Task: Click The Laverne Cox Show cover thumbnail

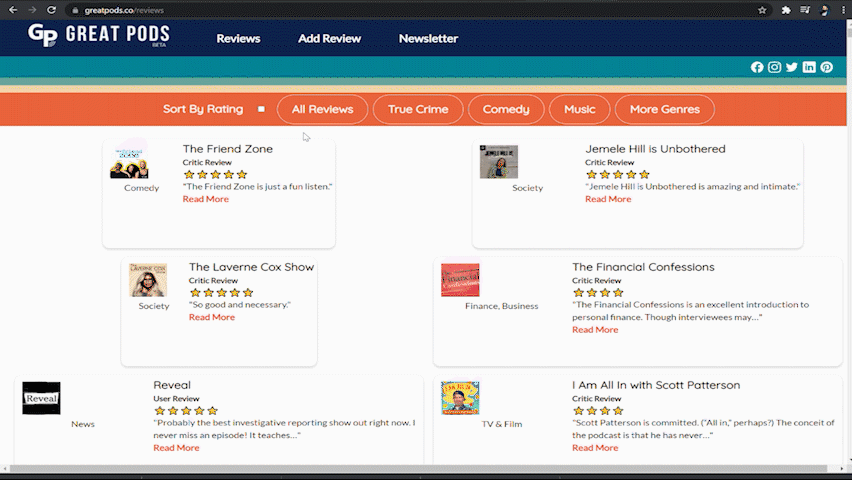Action: (148, 280)
